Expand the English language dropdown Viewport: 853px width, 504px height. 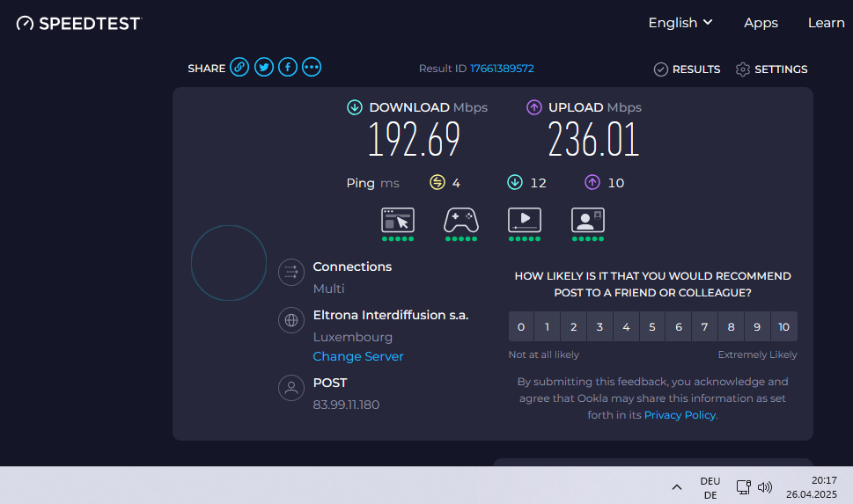(680, 23)
